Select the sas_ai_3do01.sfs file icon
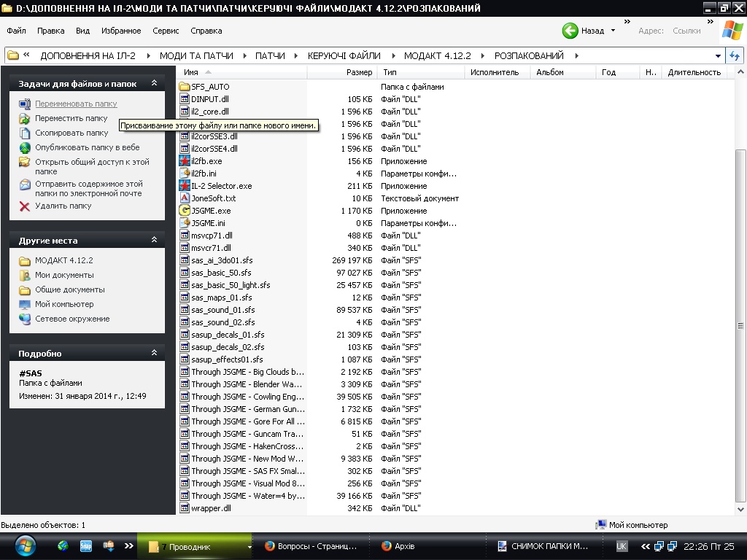This screenshot has height=560, width=747. (x=185, y=260)
